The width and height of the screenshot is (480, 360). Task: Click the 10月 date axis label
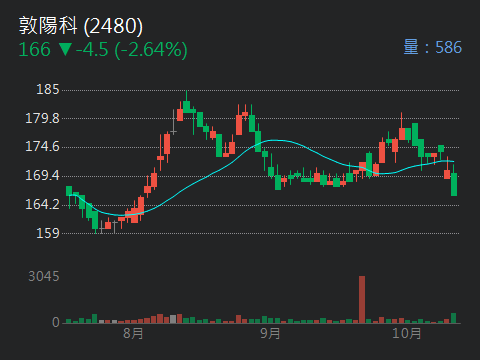pyautogui.click(x=407, y=333)
